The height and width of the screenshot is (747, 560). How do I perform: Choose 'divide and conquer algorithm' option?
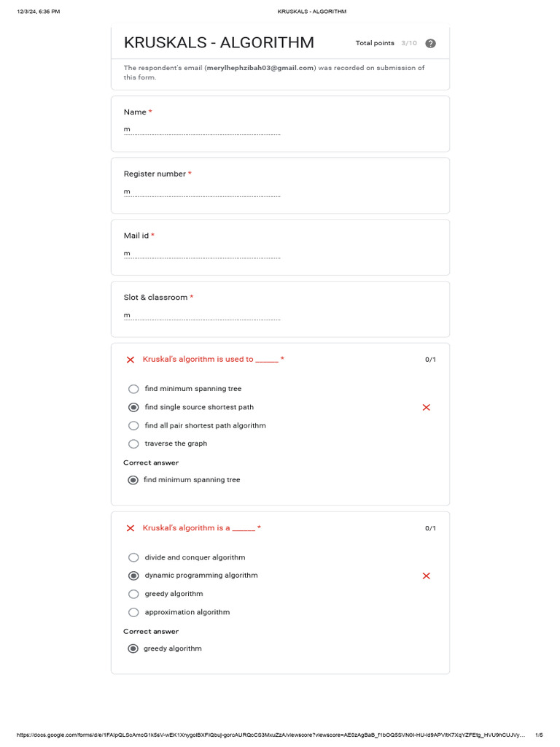[133, 557]
